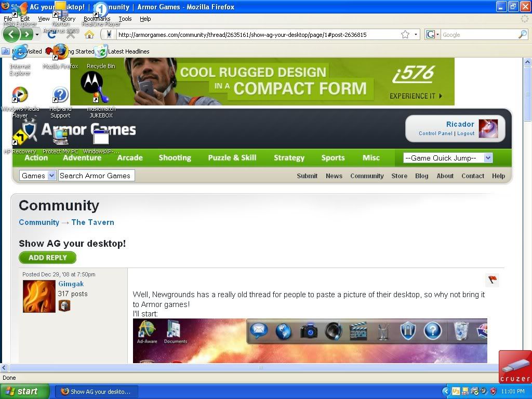Image resolution: width=532 pixels, height=399 pixels.
Task: Open the Internet Explorer desktop icon
Action: pos(20,59)
